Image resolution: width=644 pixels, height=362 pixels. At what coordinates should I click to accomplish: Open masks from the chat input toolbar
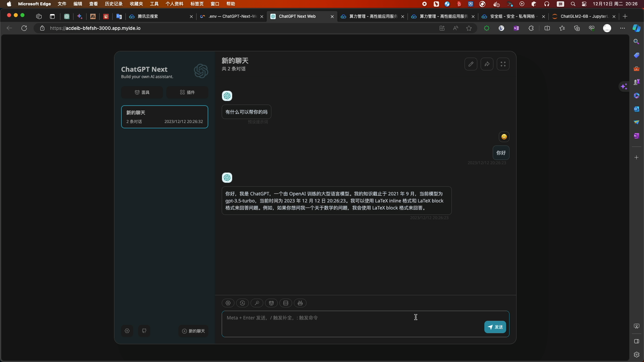coord(271,303)
